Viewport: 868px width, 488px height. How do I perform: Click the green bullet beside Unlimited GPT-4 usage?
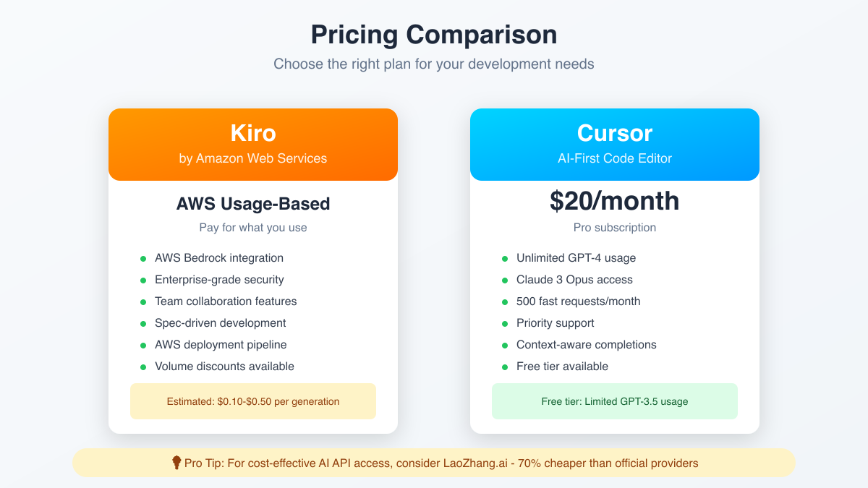tap(505, 258)
